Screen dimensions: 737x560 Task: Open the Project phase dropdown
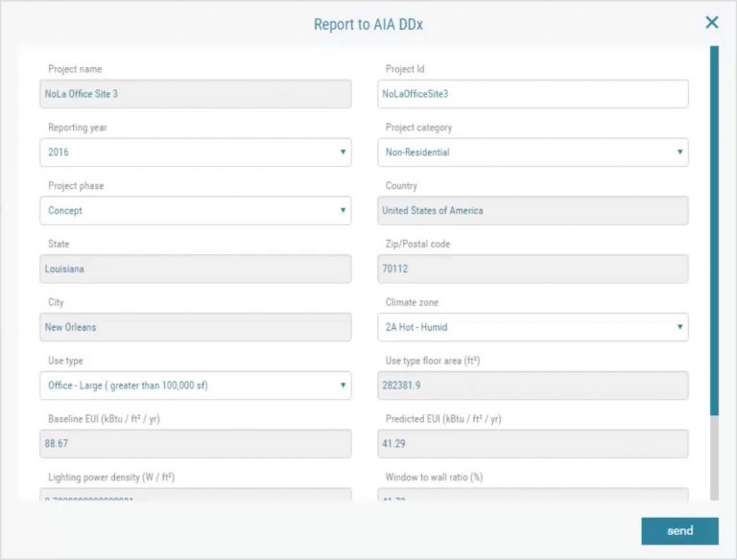[x=195, y=211]
